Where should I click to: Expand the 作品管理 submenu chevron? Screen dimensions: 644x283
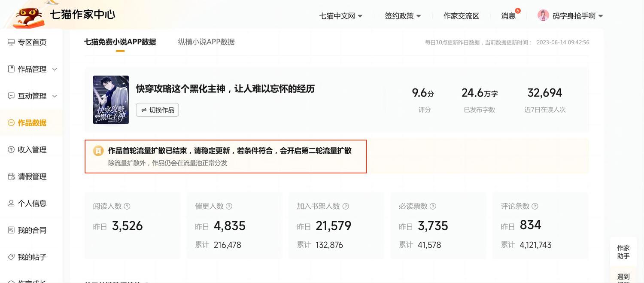coord(55,69)
